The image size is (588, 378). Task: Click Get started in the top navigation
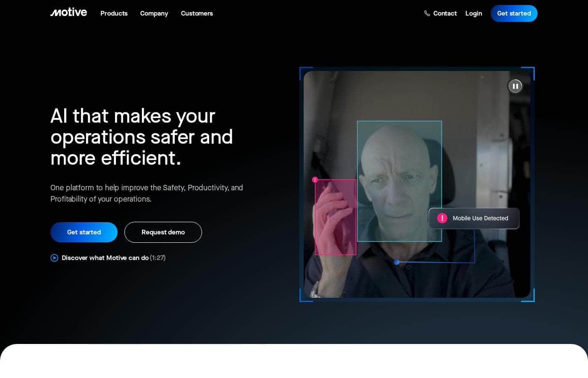tap(514, 13)
